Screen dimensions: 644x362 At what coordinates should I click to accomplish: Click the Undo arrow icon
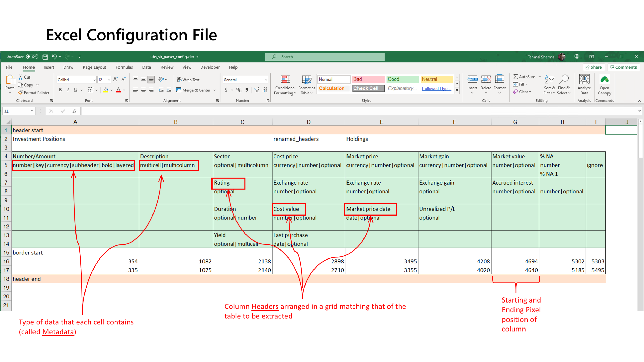pos(54,57)
